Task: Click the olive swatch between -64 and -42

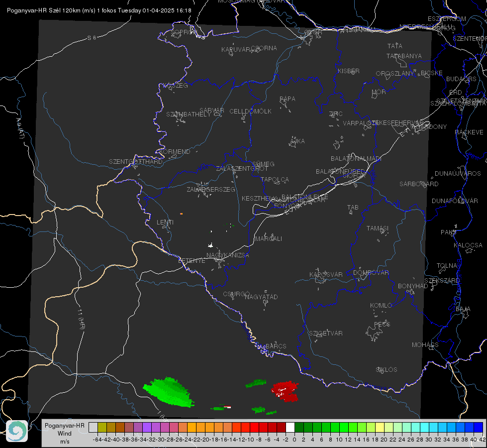Action: (102, 427)
